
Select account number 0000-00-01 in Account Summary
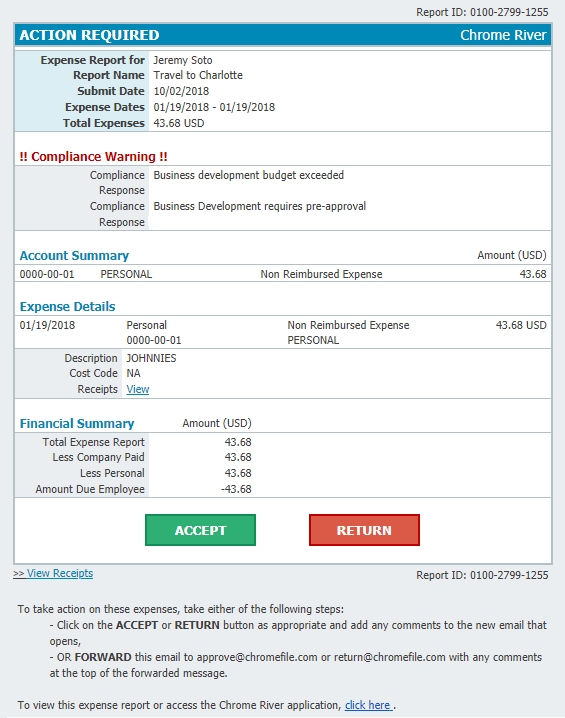(47, 274)
